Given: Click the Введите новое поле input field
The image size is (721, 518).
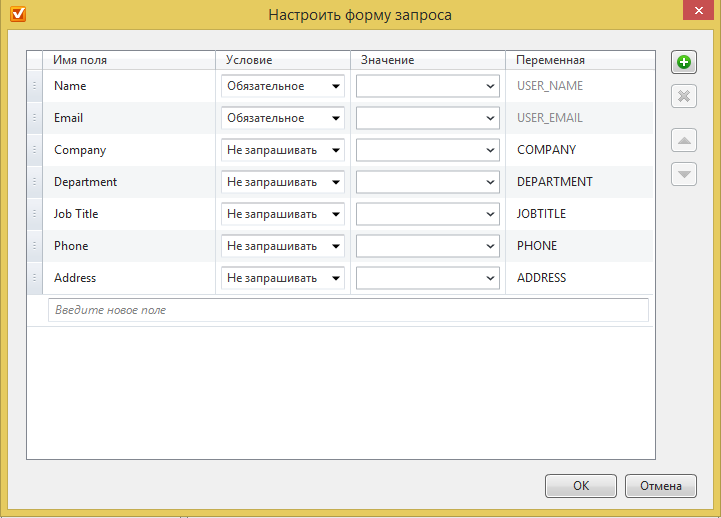Looking at the screenshot, I should pos(349,310).
